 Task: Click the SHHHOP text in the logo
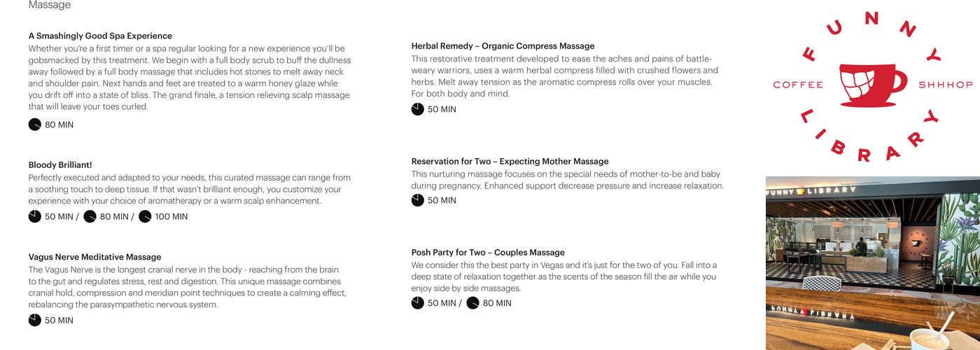pyautogui.click(x=946, y=85)
